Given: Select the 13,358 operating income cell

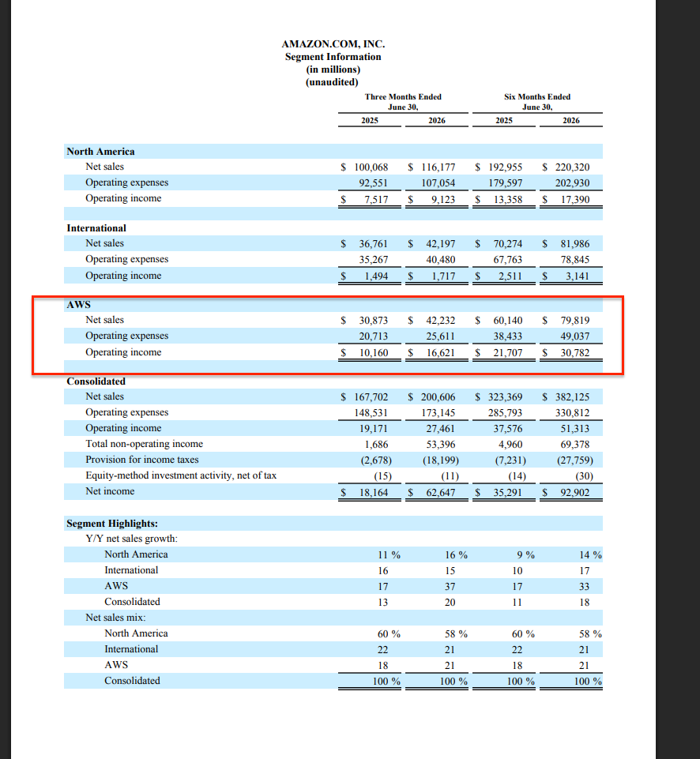Looking at the screenshot, I should [508, 200].
